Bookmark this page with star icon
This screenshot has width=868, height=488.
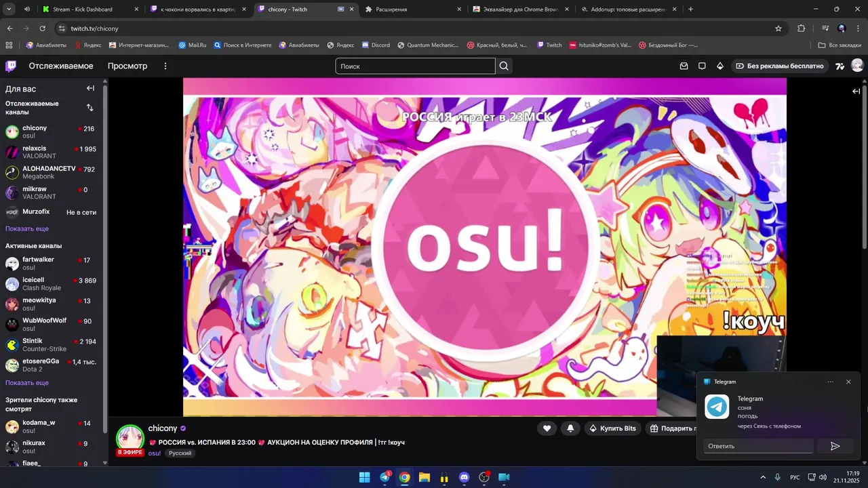click(778, 28)
